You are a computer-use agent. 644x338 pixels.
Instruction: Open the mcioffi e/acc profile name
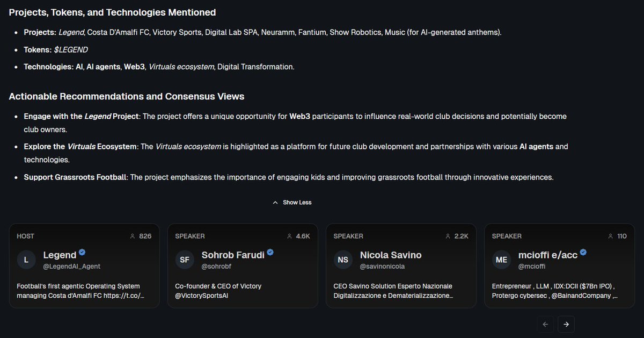pyautogui.click(x=548, y=255)
